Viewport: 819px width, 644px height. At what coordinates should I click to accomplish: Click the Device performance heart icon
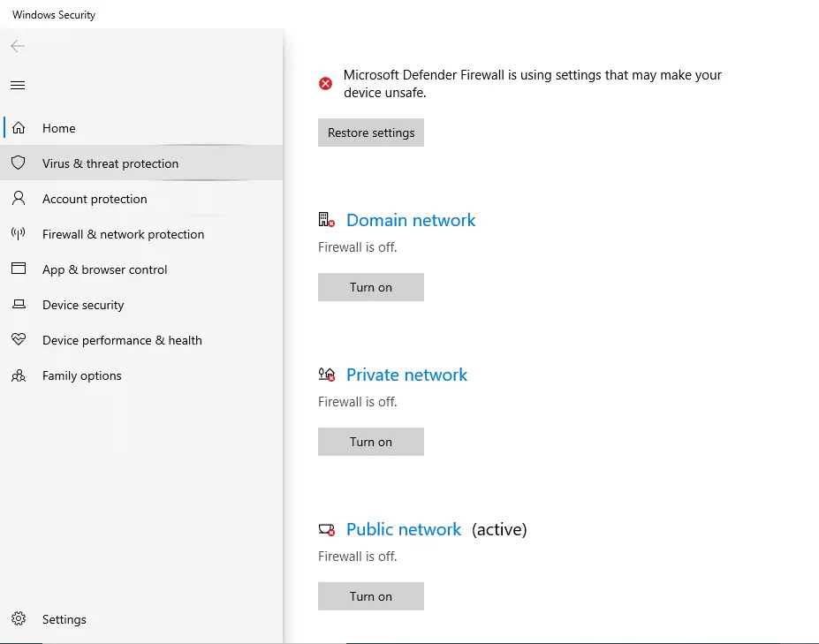[x=19, y=339]
